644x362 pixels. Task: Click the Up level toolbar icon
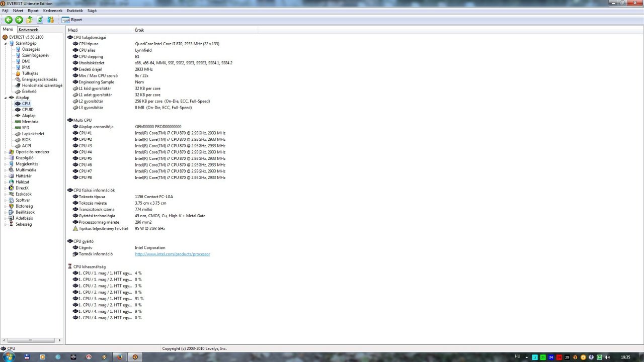pyautogui.click(x=29, y=20)
